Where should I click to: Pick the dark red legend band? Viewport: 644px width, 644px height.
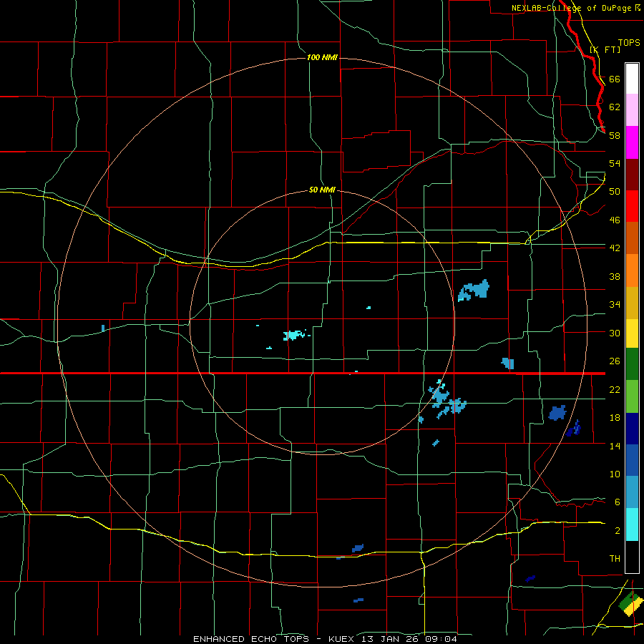632,175
